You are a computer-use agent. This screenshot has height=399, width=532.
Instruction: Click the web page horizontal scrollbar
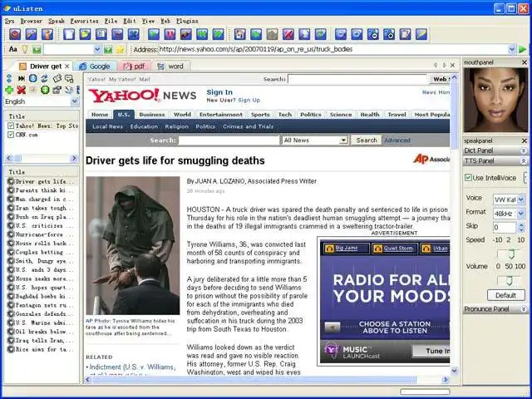pyautogui.click(x=268, y=379)
